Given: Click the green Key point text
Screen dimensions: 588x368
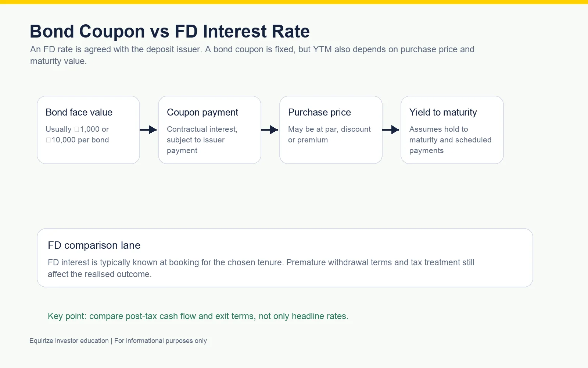Looking at the screenshot, I should 198,316.
